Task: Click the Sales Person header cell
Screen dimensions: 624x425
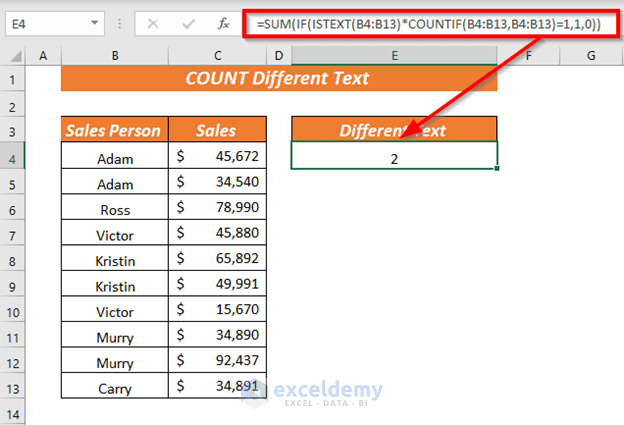Action: (x=115, y=130)
